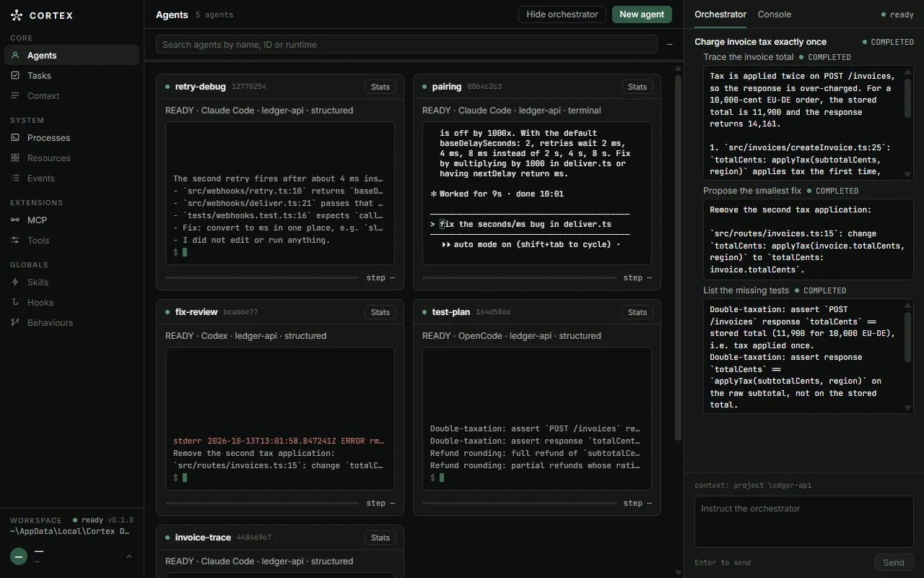Viewport: 924px width, 578px height.
Task: Click the Cortex logo icon
Action: click(x=17, y=15)
